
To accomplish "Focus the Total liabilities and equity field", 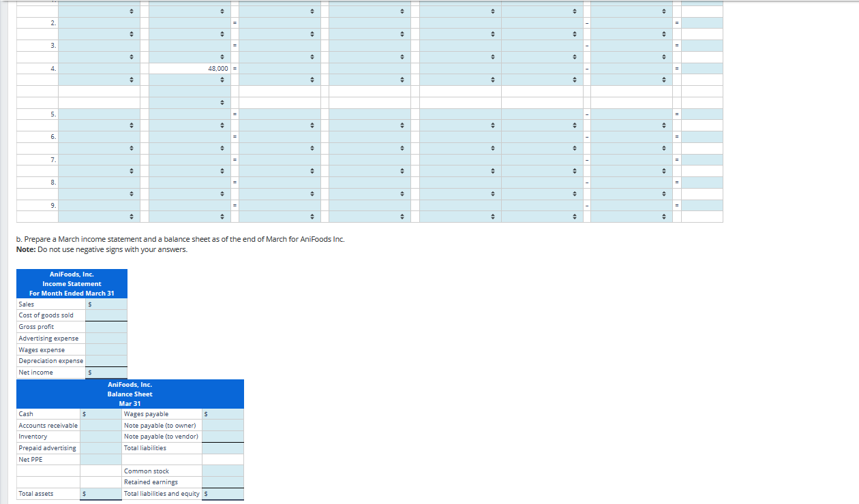I will point(222,494).
